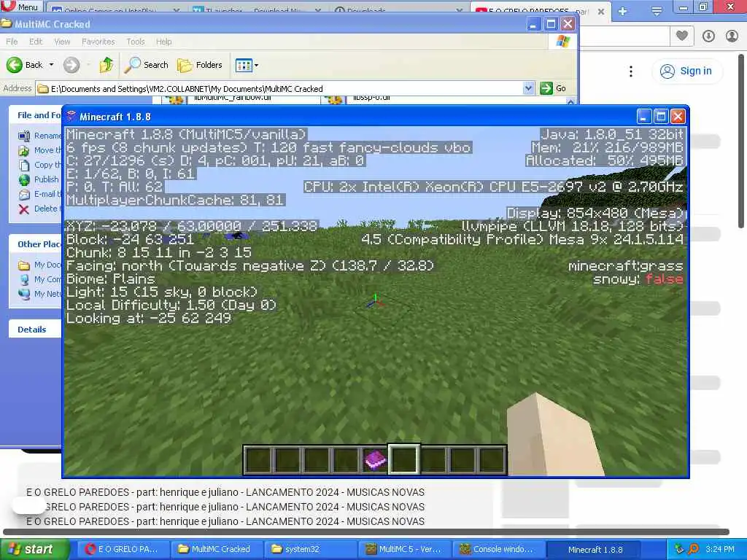Switch to Console window taskbar item
Screen dimensions: 747x560
click(x=497, y=549)
